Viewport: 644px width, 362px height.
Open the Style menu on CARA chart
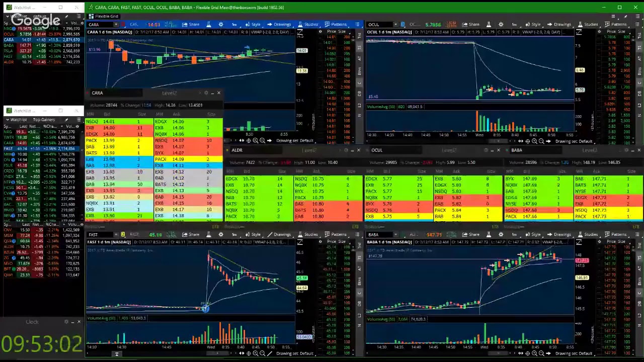pyautogui.click(x=253, y=24)
